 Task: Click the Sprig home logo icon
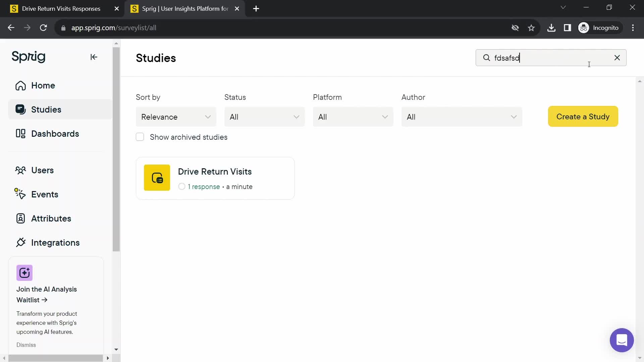coord(28,57)
